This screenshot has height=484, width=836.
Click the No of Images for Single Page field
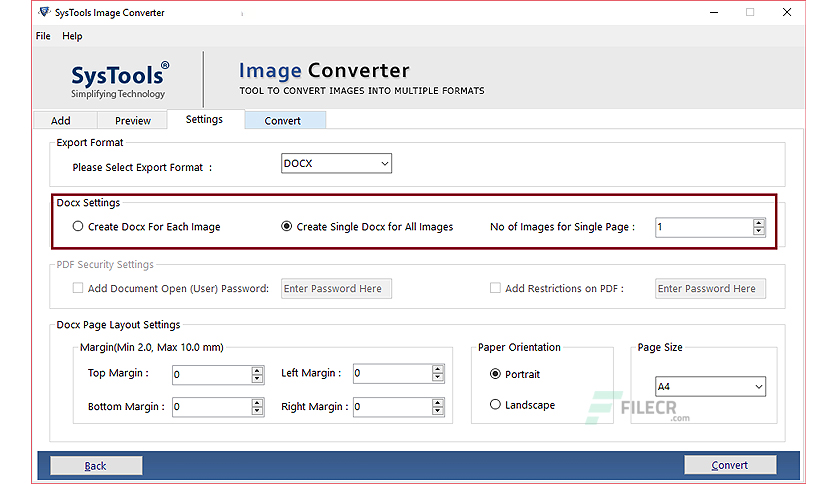point(704,227)
